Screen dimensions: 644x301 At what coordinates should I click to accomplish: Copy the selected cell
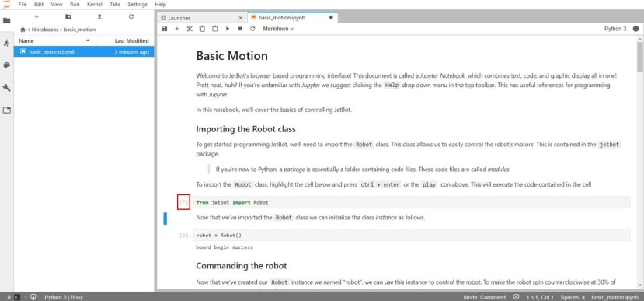click(x=202, y=29)
